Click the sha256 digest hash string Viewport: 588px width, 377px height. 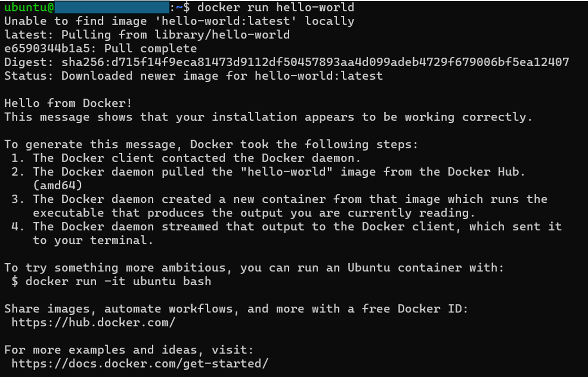tap(316, 62)
